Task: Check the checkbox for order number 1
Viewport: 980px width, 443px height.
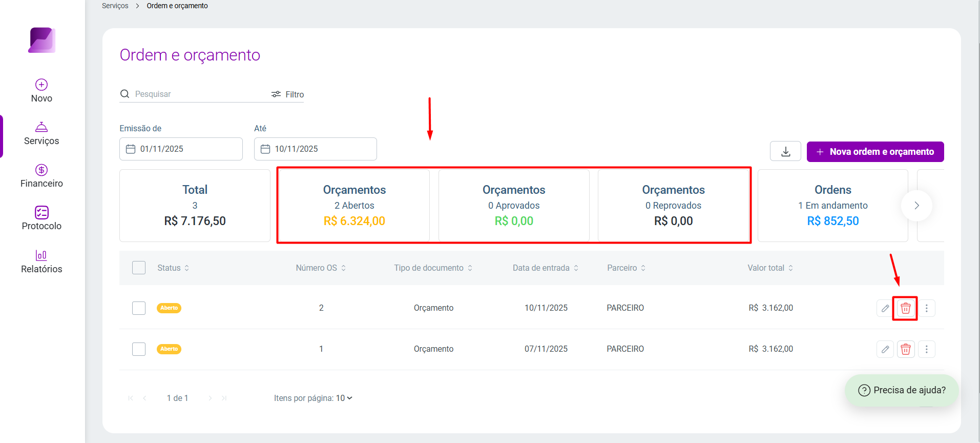Action: [x=139, y=349]
